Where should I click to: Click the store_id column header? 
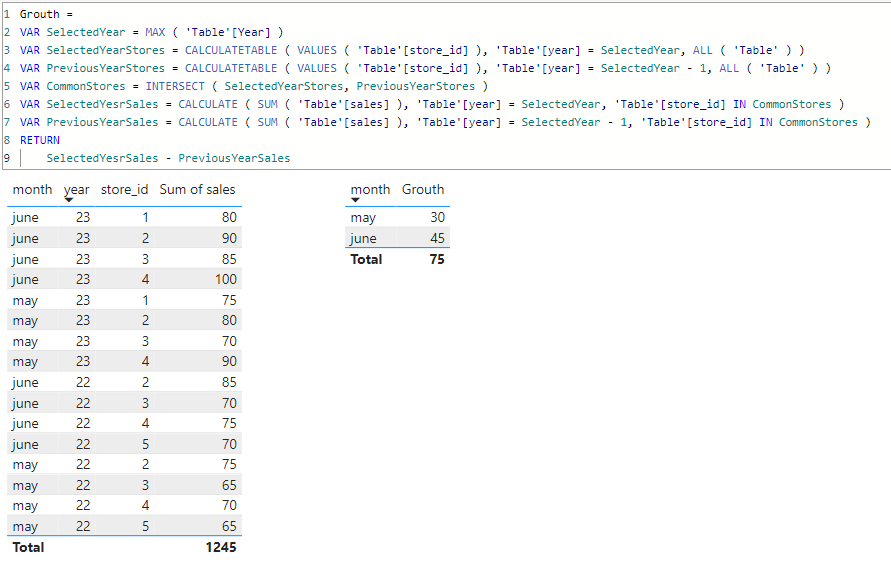(124, 189)
